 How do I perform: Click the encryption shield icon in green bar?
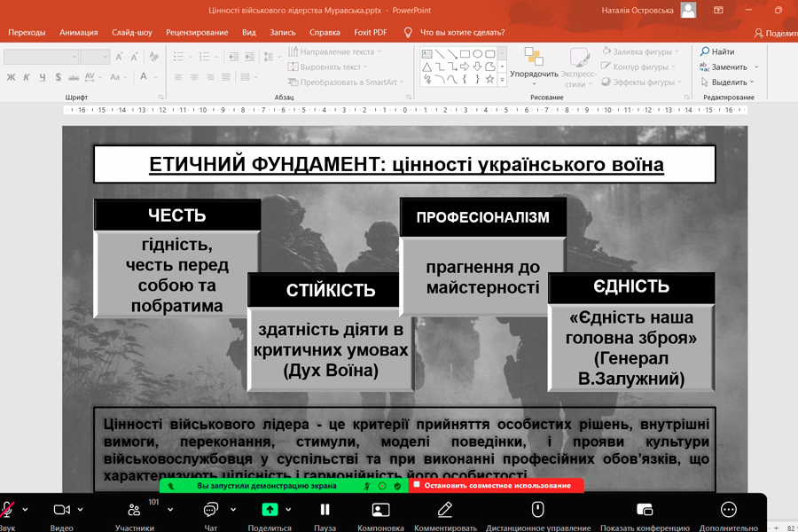397,486
